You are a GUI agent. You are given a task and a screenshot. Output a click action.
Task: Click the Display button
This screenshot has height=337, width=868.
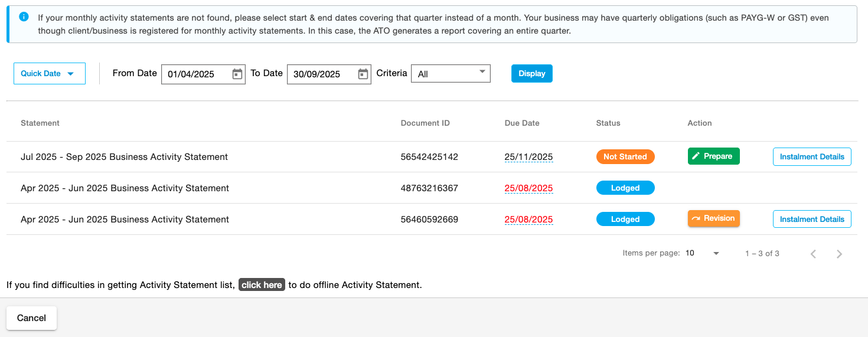[x=531, y=74]
